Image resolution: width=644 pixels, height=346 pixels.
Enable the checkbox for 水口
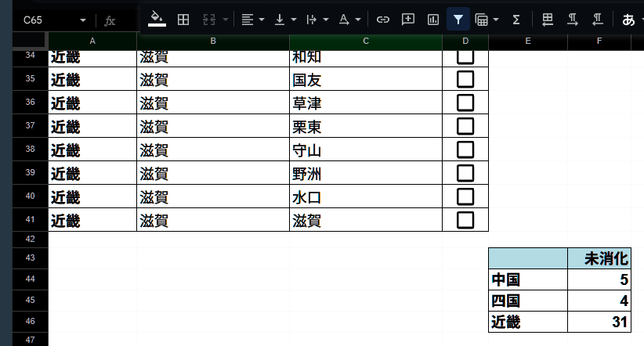tap(465, 196)
